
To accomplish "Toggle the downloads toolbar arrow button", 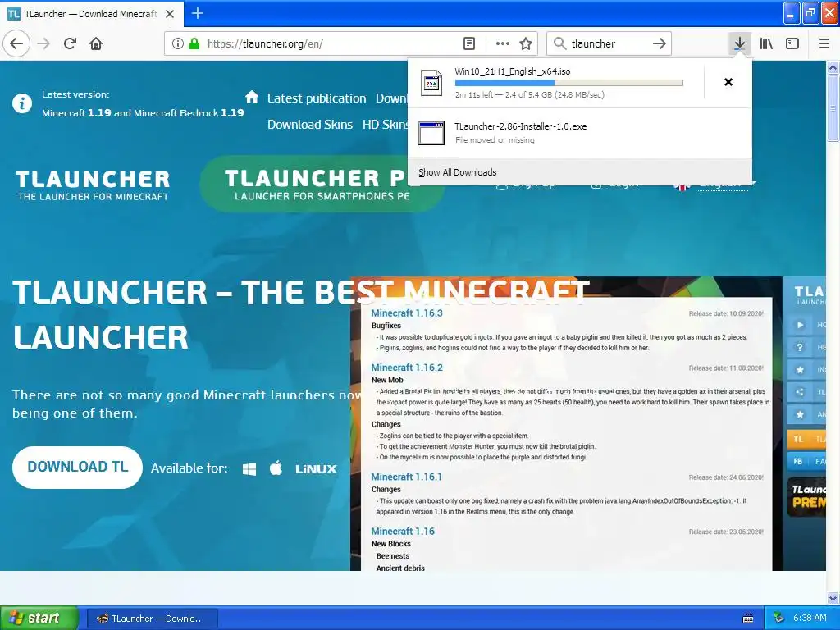I will pos(739,43).
